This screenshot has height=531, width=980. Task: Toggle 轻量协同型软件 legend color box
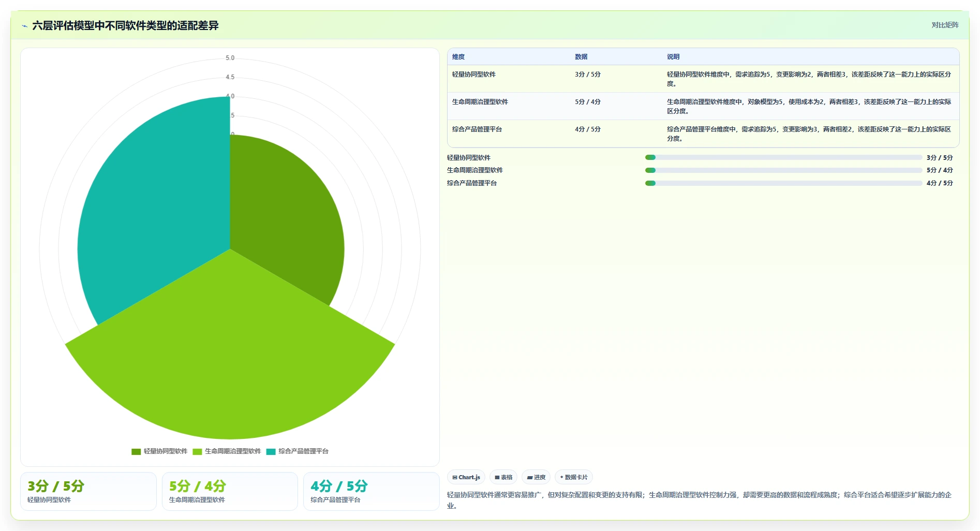point(136,452)
